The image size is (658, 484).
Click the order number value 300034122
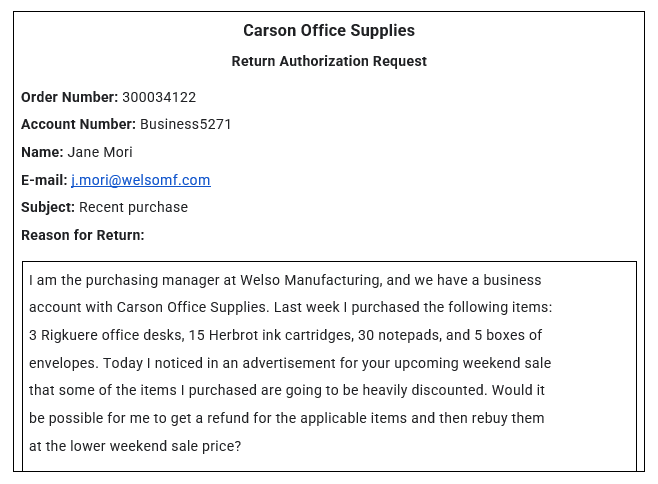coord(159,97)
